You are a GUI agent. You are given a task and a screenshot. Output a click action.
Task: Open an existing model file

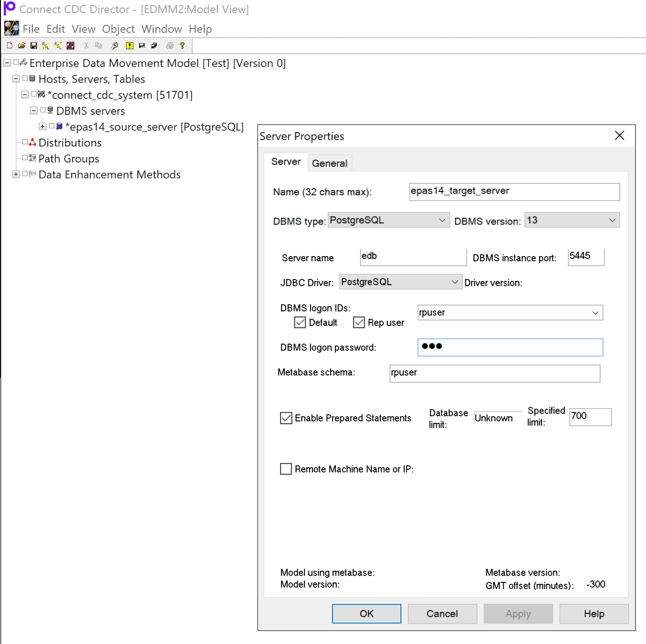pyautogui.click(x=21, y=45)
